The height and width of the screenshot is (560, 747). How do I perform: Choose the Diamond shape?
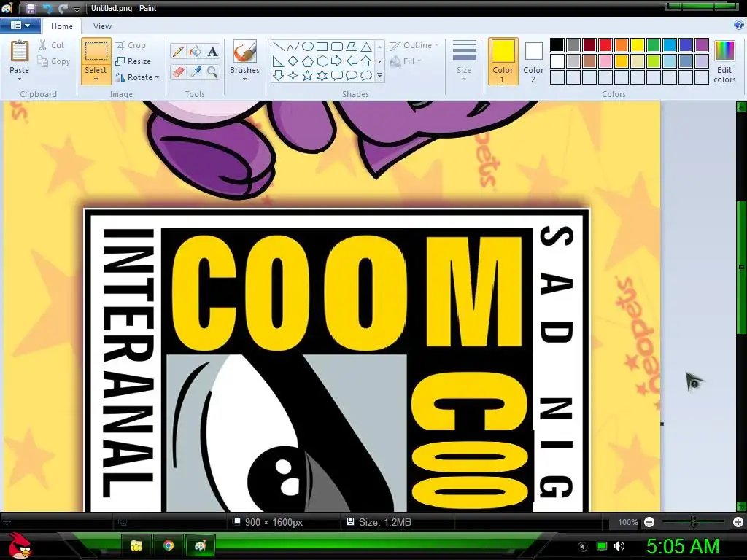[293, 61]
